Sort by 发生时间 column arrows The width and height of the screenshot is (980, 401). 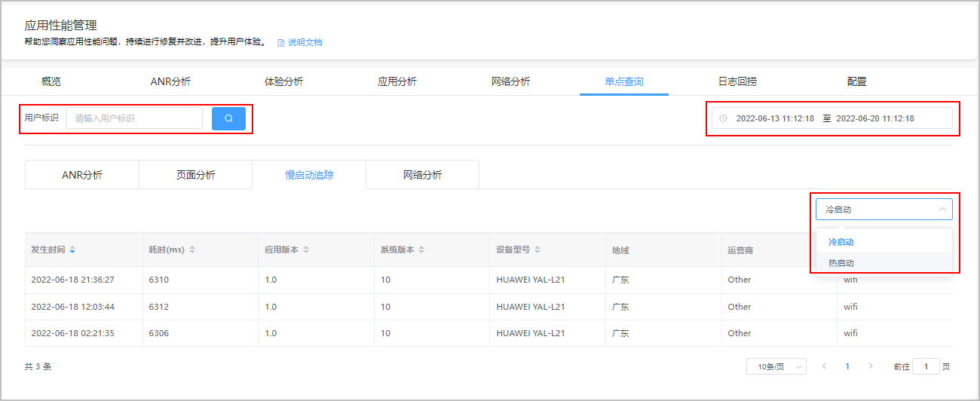(x=72, y=249)
